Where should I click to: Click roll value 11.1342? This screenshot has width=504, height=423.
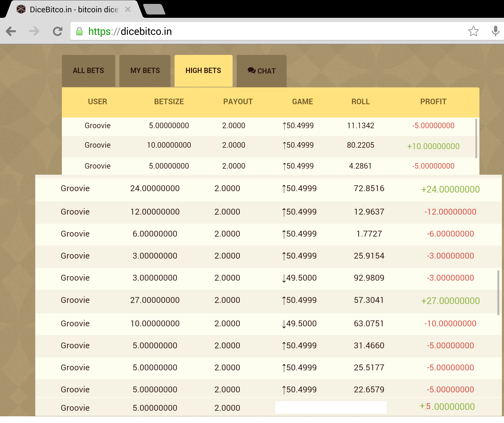[x=361, y=126]
